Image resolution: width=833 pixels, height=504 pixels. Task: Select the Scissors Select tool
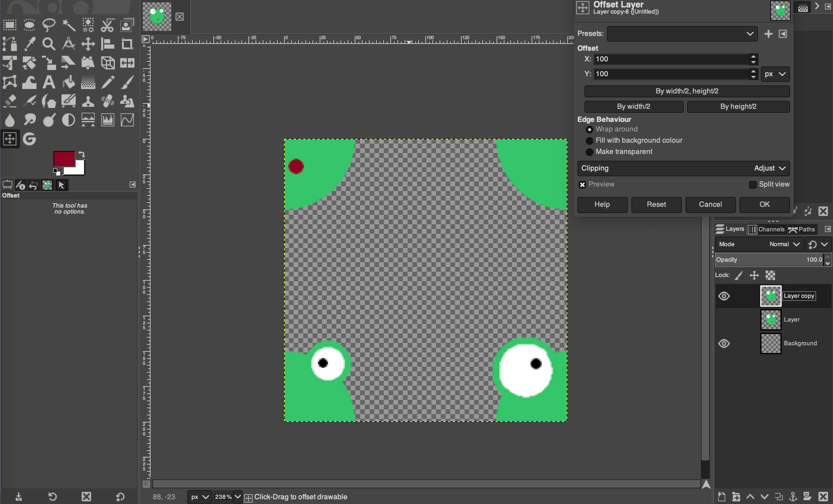[x=107, y=25]
